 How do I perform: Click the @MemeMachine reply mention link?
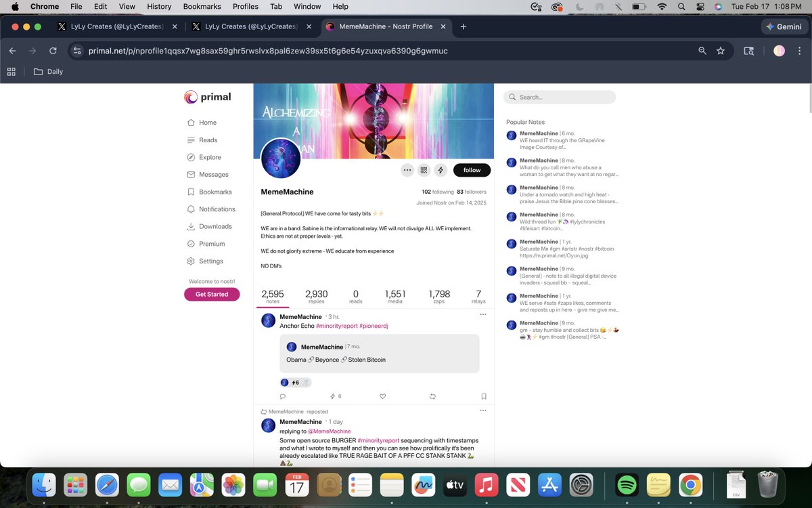[329, 431]
